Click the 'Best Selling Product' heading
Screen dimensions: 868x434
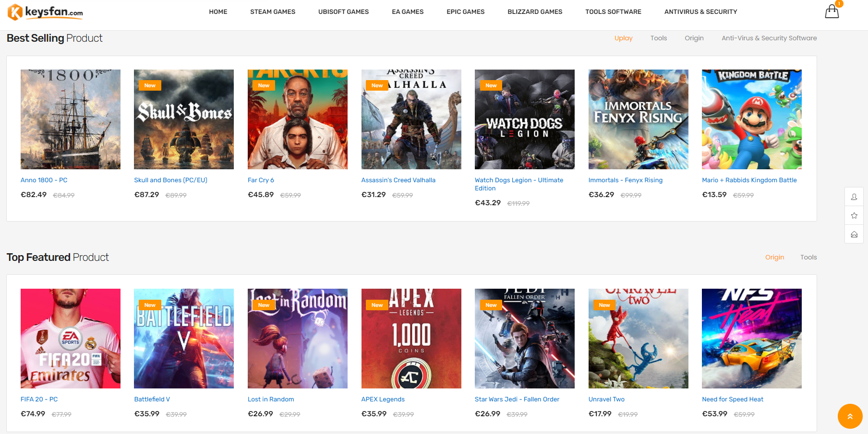point(55,38)
